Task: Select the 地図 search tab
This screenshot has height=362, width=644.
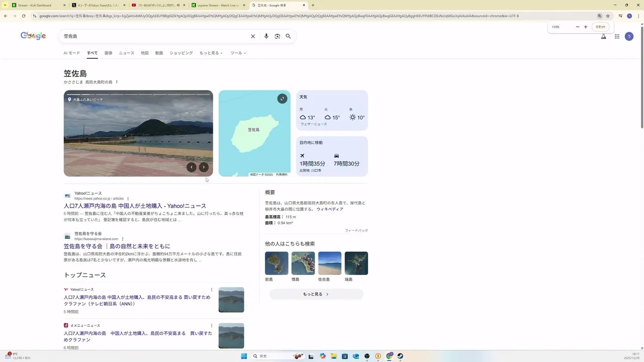Action: (144, 53)
